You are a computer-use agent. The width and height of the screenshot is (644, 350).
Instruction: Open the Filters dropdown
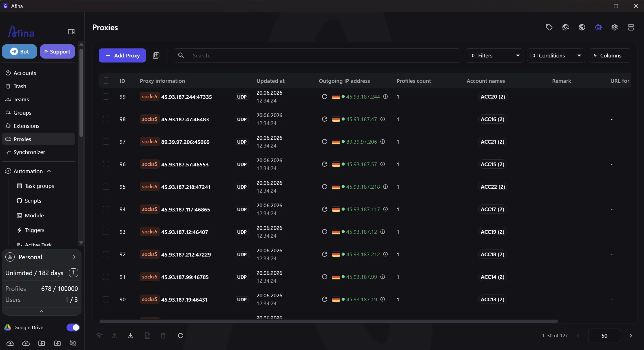pos(494,55)
